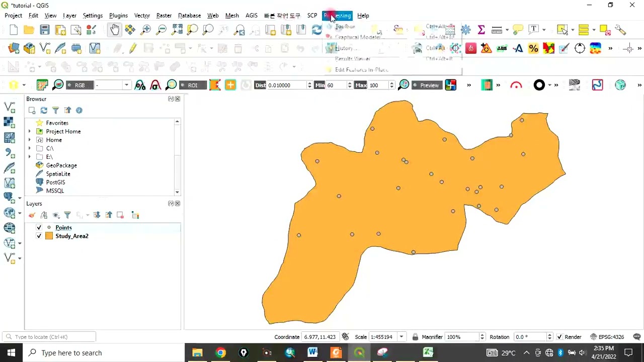Click the Add Raster Layer sidebar icon
The image size is (644, 362).
tap(9, 122)
